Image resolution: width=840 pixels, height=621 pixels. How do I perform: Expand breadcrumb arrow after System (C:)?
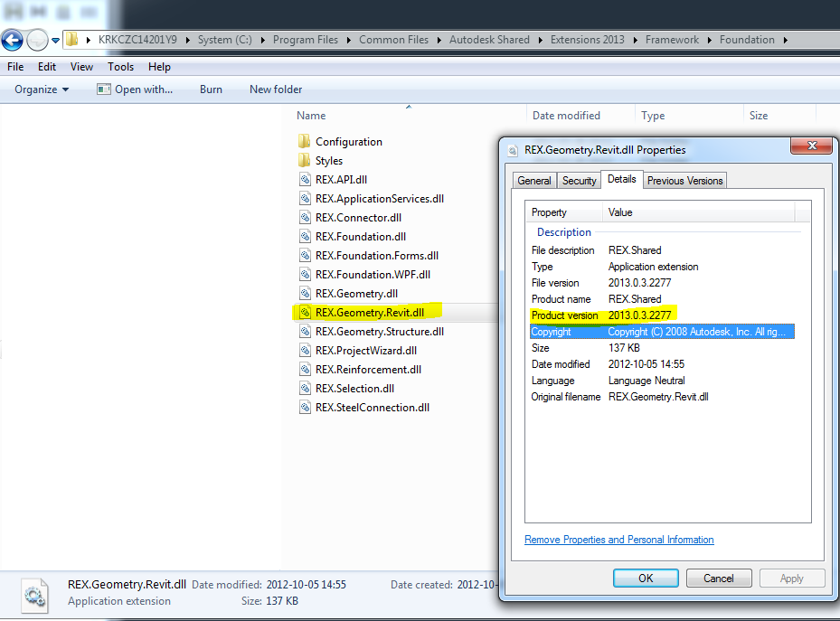[x=262, y=40]
